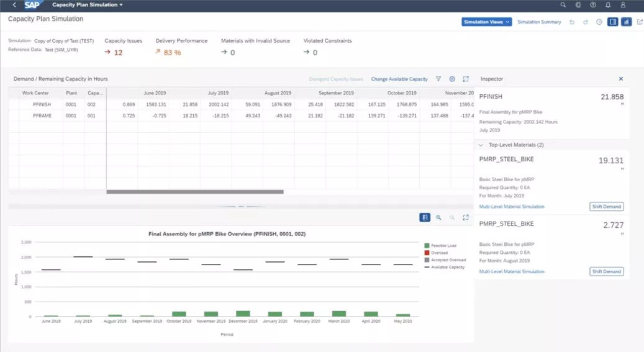Click the March 2020 chart bar

(x=339, y=314)
